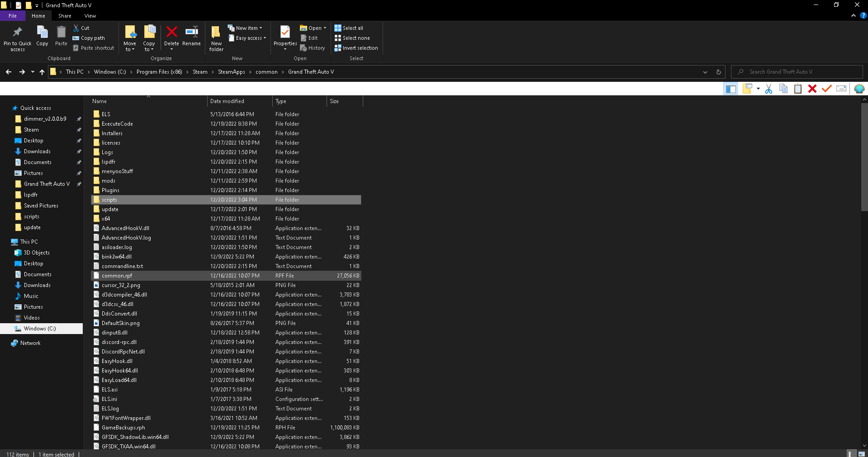The height and width of the screenshot is (457, 868).
Task: Click Copy path in the Clipboard group
Action: click(x=89, y=38)
